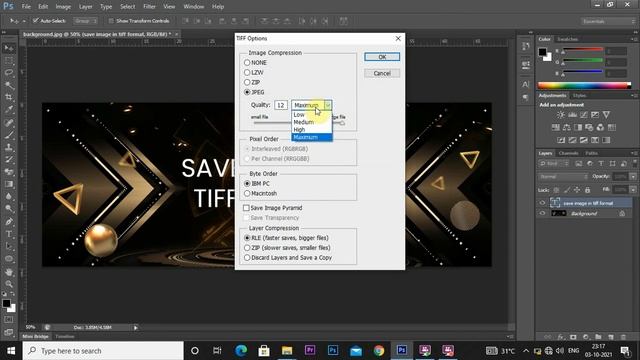640x360 pixels.
Task: Select the Gradient tool
Action: coord(9,184)
